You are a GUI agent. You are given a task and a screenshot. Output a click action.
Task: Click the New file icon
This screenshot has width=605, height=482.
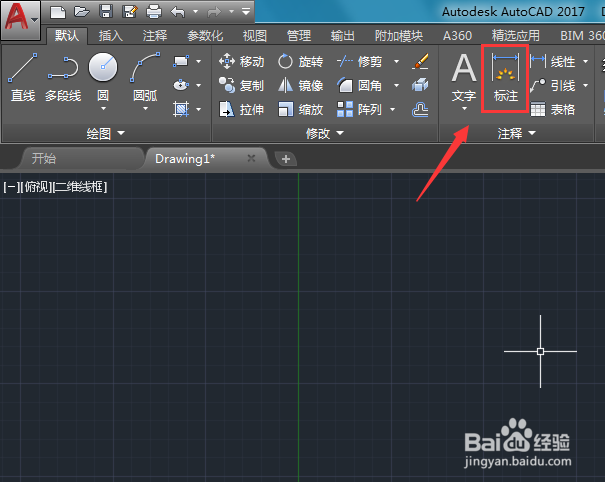58,12
